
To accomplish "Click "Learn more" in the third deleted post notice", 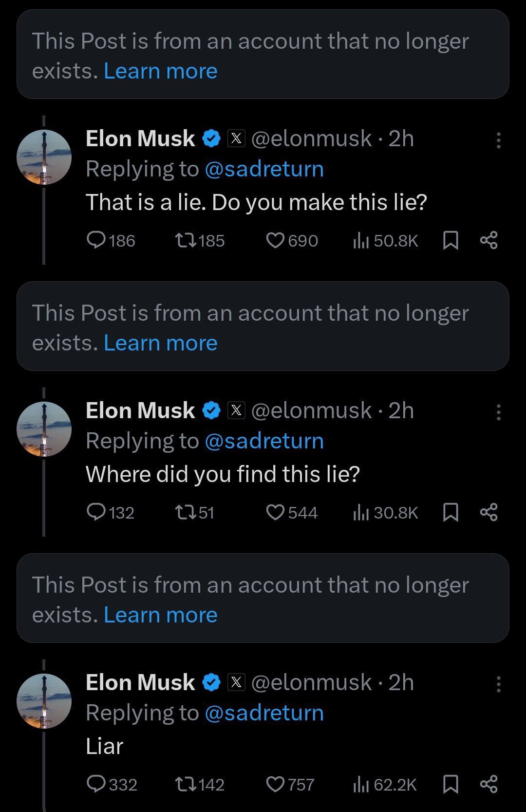I will pyautogui.click(x=161, y=615).
